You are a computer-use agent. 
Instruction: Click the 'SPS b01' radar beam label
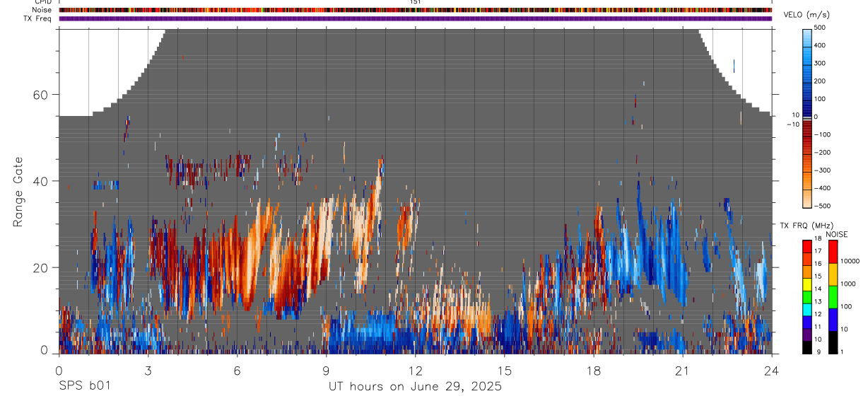click(84, 387)
